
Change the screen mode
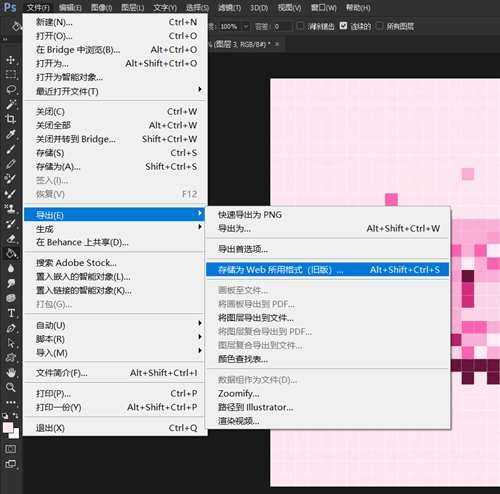11,464
